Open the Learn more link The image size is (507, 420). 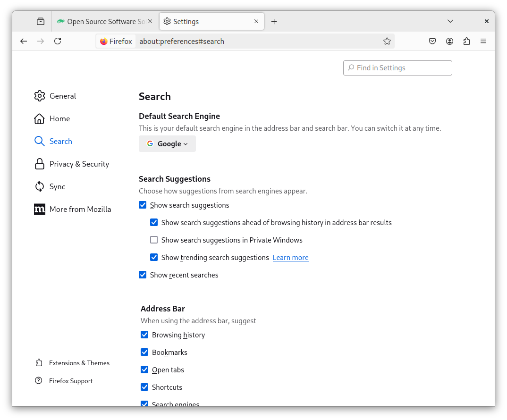(290, 258)
